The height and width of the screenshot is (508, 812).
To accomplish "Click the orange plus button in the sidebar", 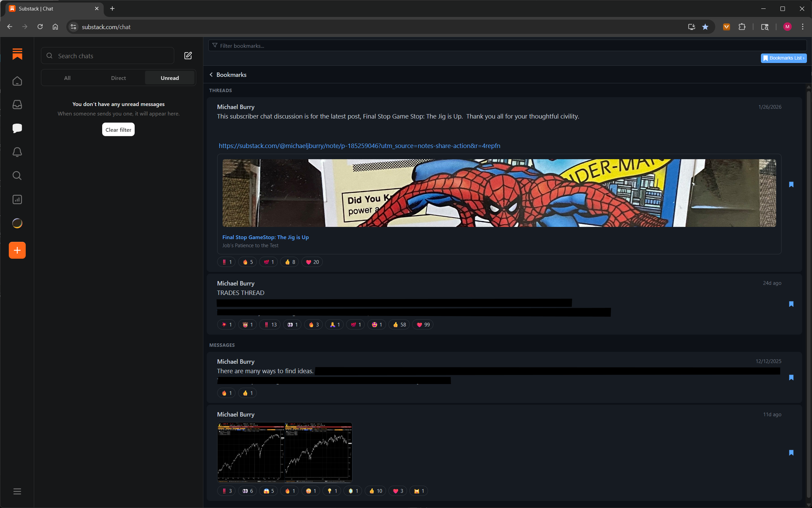I will coord(17,250).
